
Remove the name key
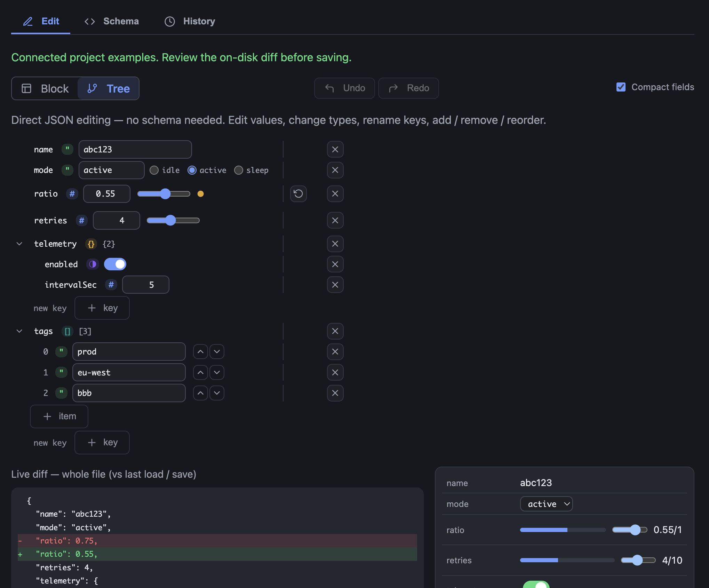pyautogui.click(x=335, y=150)
